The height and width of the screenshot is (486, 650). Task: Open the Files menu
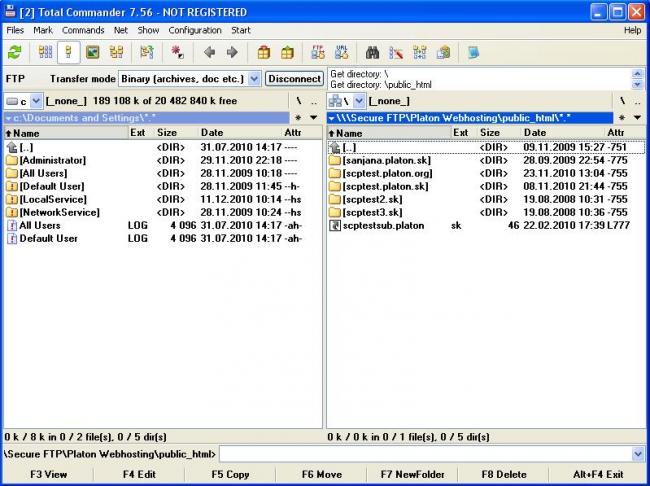tap(15, 30)
